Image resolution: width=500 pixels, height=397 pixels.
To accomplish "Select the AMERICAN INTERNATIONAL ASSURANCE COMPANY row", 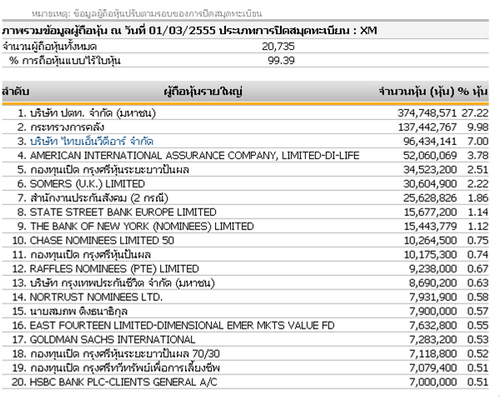I will (245, 155).
